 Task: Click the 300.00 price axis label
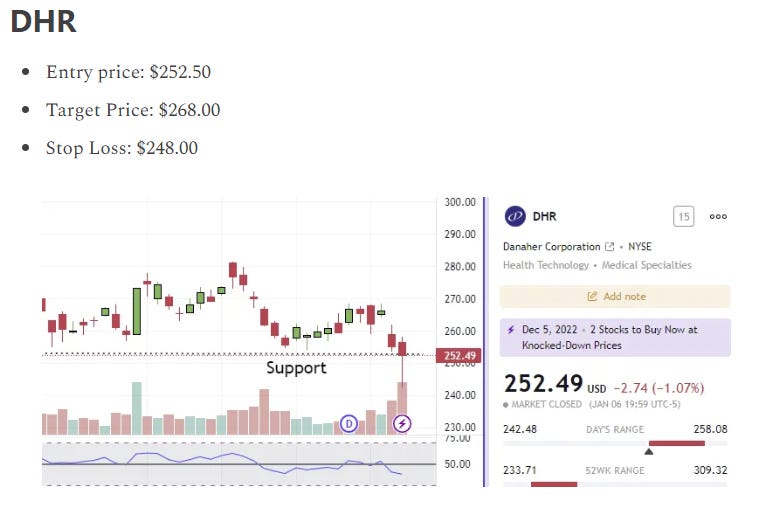pos(460,202)
